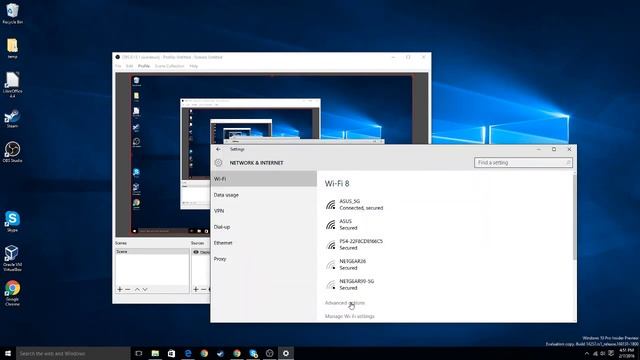This screenshot has width=640, height=360.
Task: Select the Scene entry in OBS Scenes list
Action: tap(152, 252)
